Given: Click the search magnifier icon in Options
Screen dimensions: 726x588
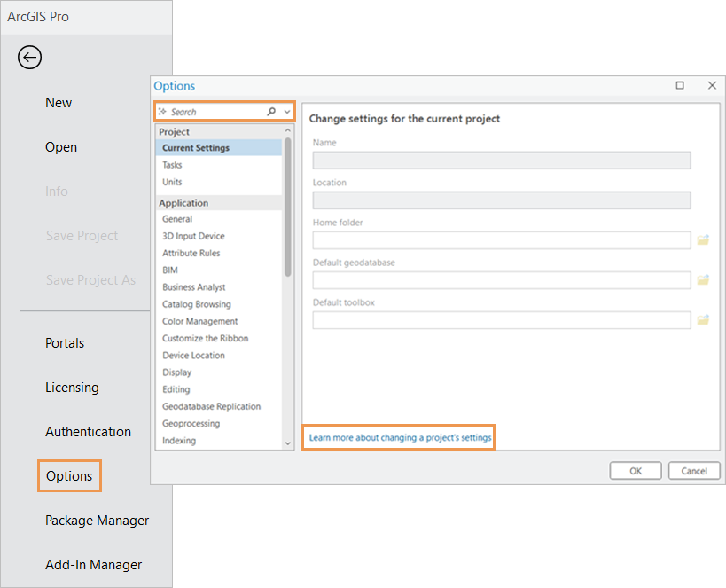Looking at the screenshot, I should pyautogui.click(x=271, y=112).
